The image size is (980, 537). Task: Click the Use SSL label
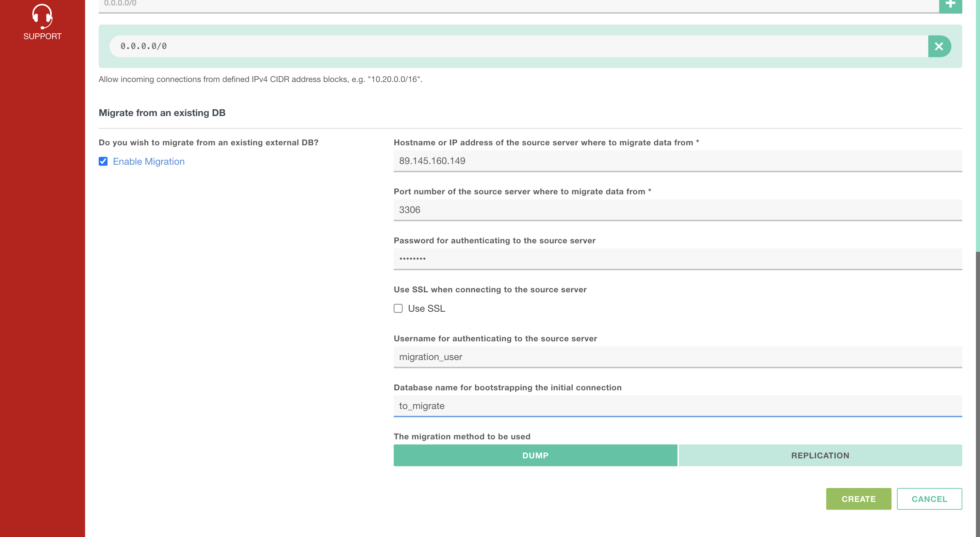[426, 308]
